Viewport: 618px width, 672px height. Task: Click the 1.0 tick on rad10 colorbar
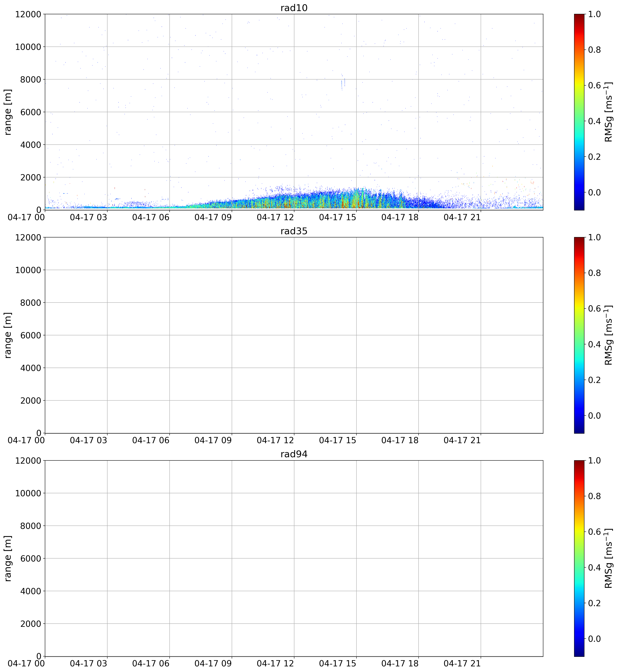point(594,14)
